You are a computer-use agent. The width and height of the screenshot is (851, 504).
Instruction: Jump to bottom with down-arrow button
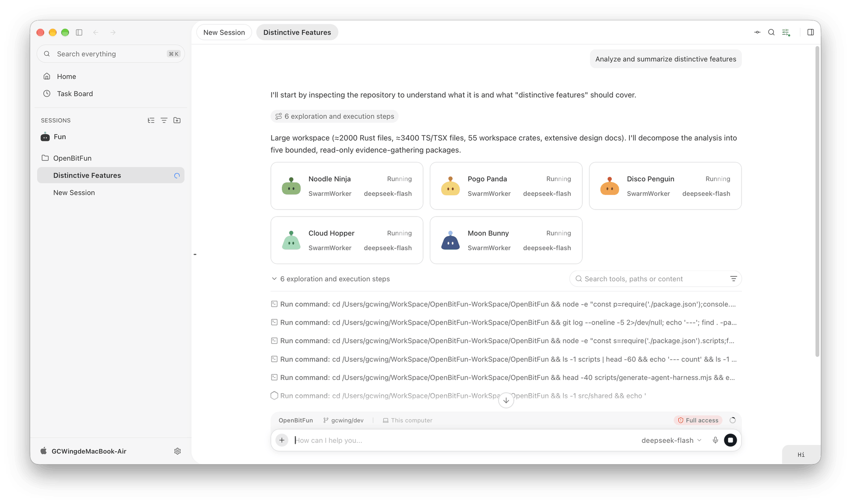[506, 400]
